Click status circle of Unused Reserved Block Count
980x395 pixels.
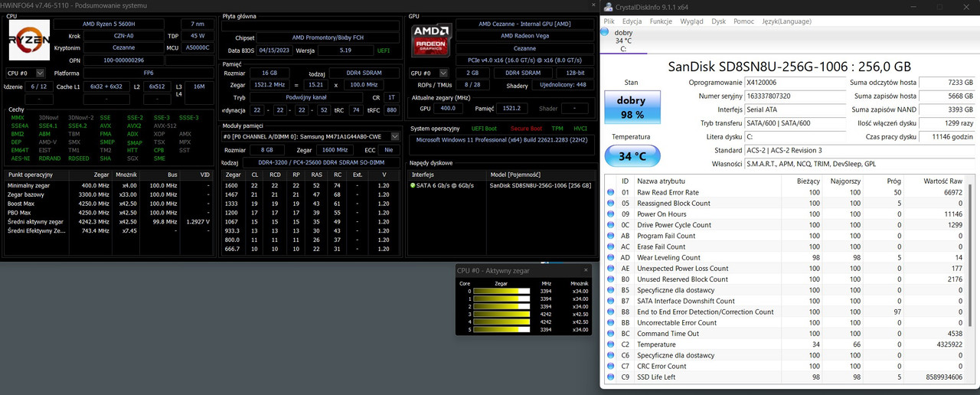(611, 279)
